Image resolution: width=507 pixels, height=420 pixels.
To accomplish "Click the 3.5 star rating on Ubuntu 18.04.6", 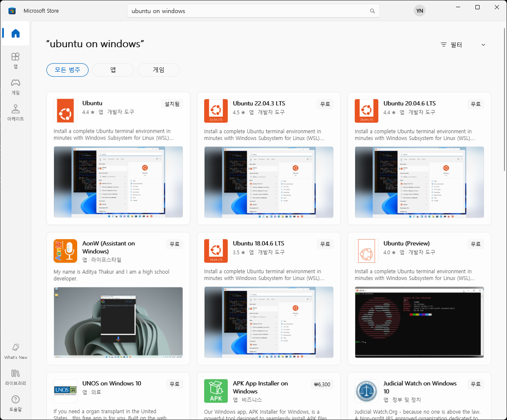I will 239,252.
